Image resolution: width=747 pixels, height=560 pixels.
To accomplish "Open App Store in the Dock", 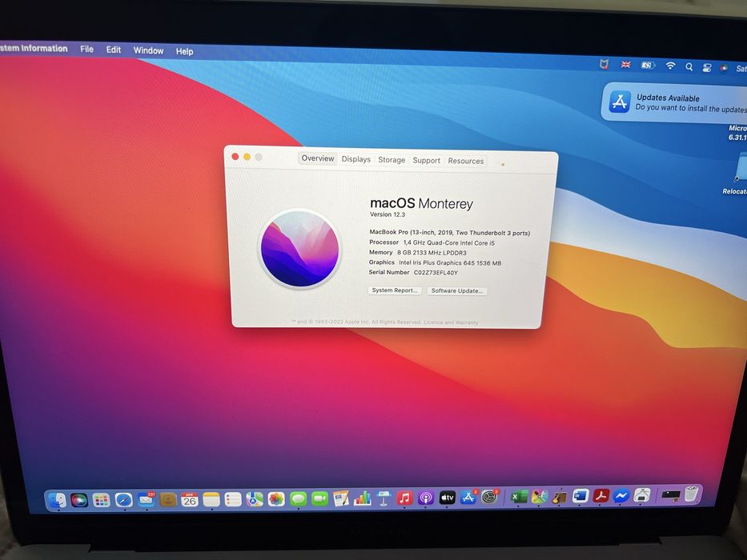I will (468, 498).
